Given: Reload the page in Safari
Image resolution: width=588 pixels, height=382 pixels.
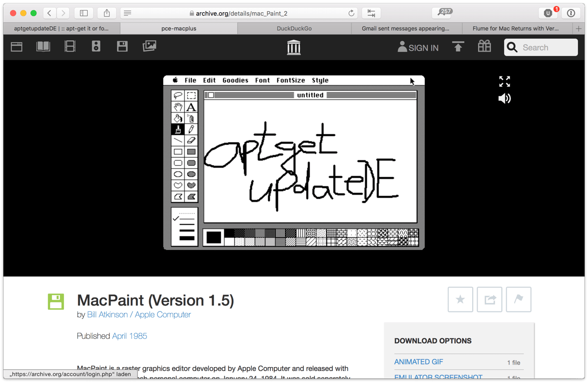Looking at the screenshot, I should tap(351, 13).
